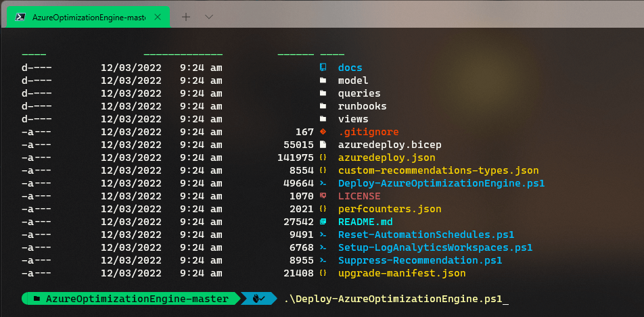
Task: Click file size 8554 in the listing
Action: pyautogui.click(x=302, y=170)
